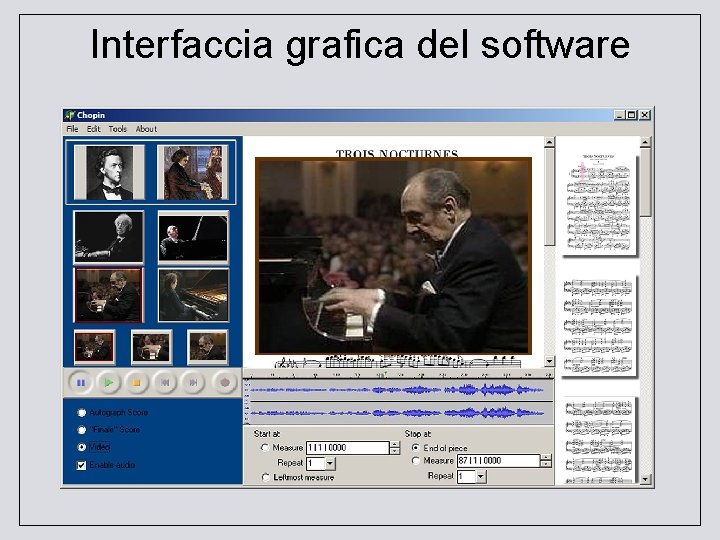Open the third score page thumbnail
The width and height of the screenshot is (720, 540).
599,441
